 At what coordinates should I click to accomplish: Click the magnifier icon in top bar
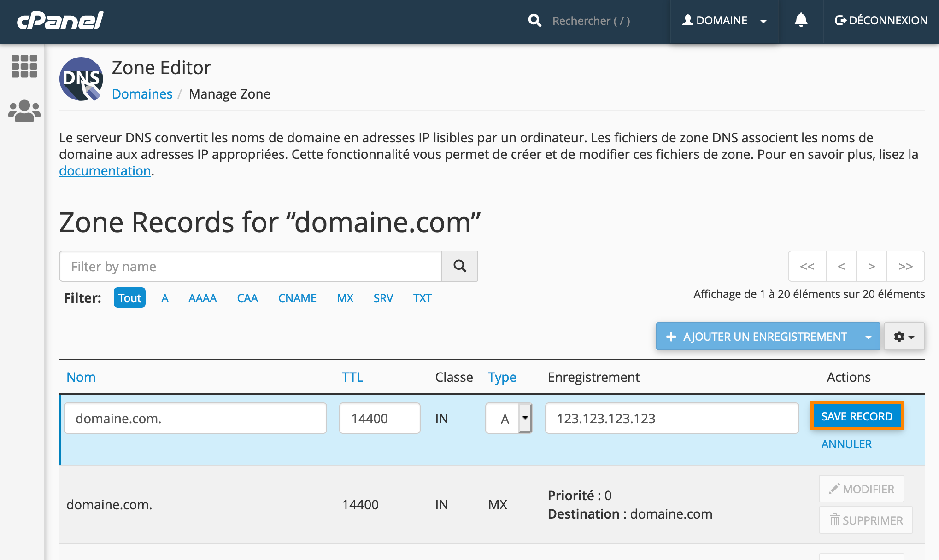pos(534,20)
